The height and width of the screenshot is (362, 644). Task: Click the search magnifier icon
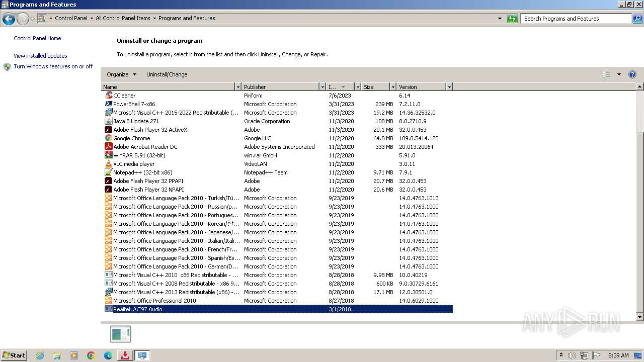click(637, 19)
